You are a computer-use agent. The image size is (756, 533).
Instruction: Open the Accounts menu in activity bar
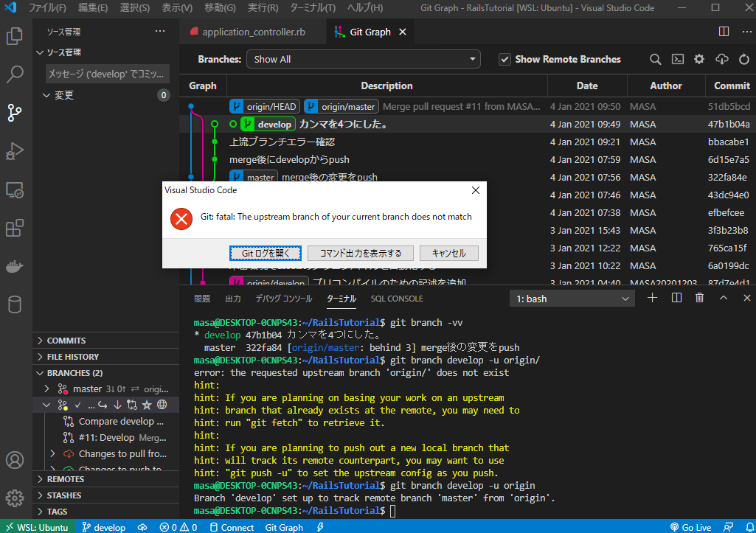click(15, 460)
